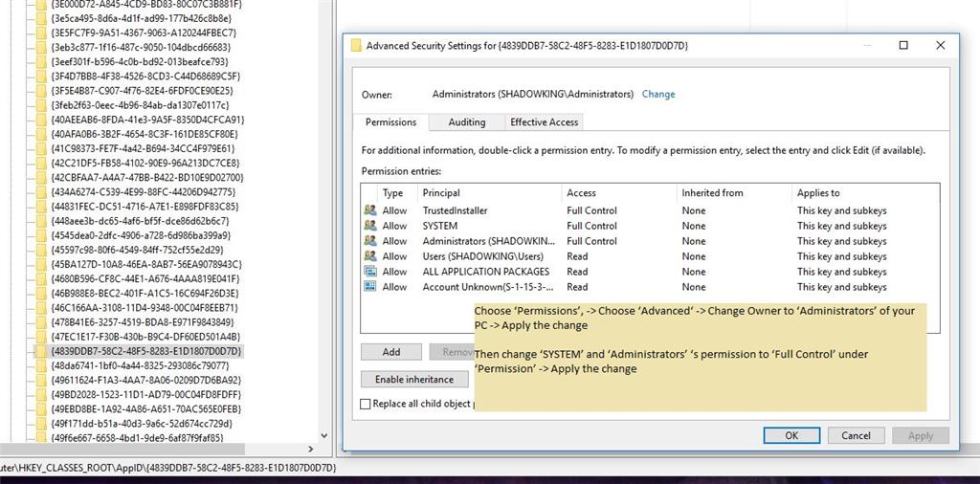Click the registry tree horizontal scroll right arrow

point(311,449)
